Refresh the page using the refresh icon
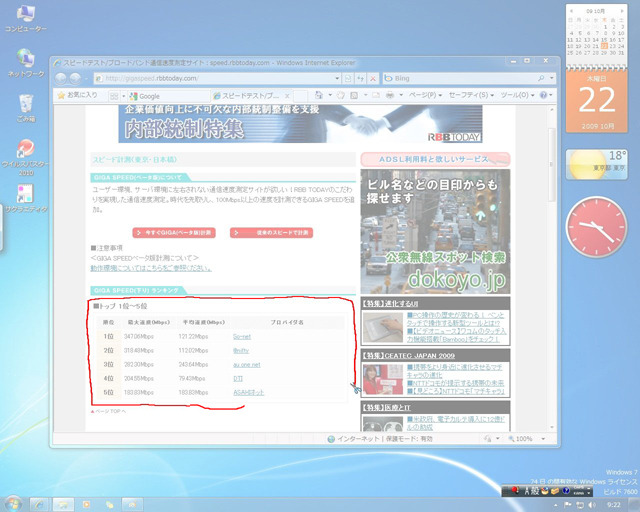 360,78
